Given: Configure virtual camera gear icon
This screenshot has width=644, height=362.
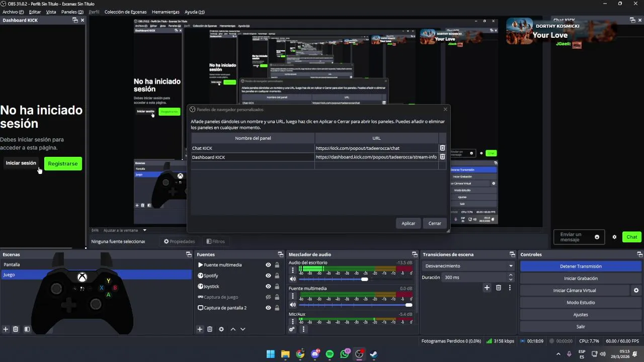Looking at the screenshot, I should 636,290.
